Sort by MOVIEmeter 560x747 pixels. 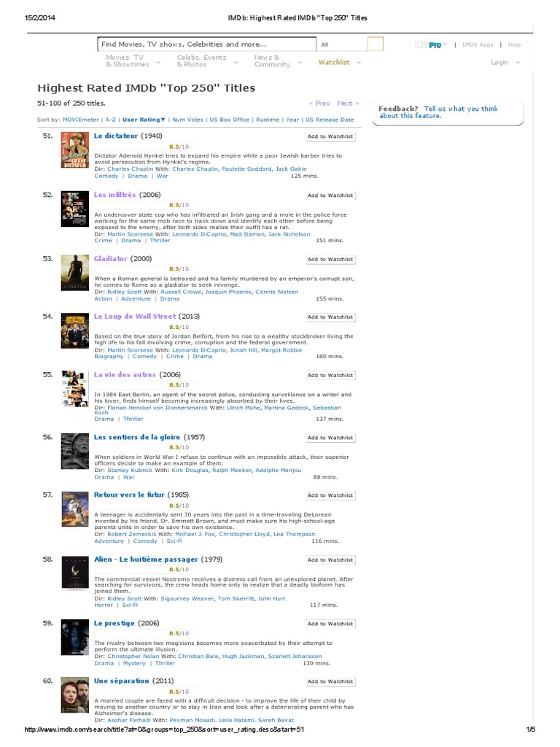pyautogui.click(x=80, y=120)
